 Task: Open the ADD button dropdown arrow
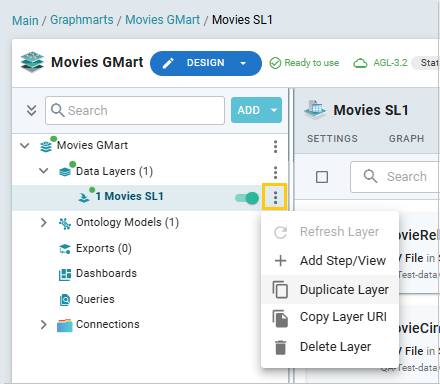click(274, 110)
